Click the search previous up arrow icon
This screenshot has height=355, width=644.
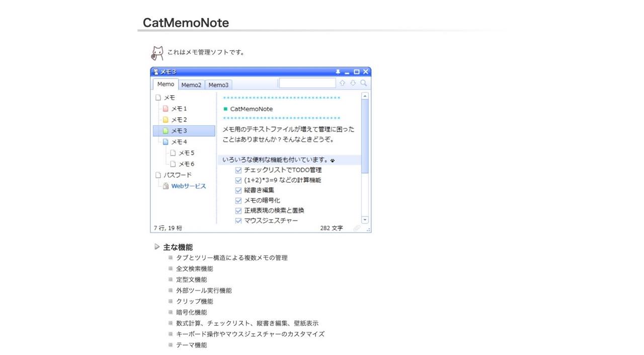click(342, 83)
